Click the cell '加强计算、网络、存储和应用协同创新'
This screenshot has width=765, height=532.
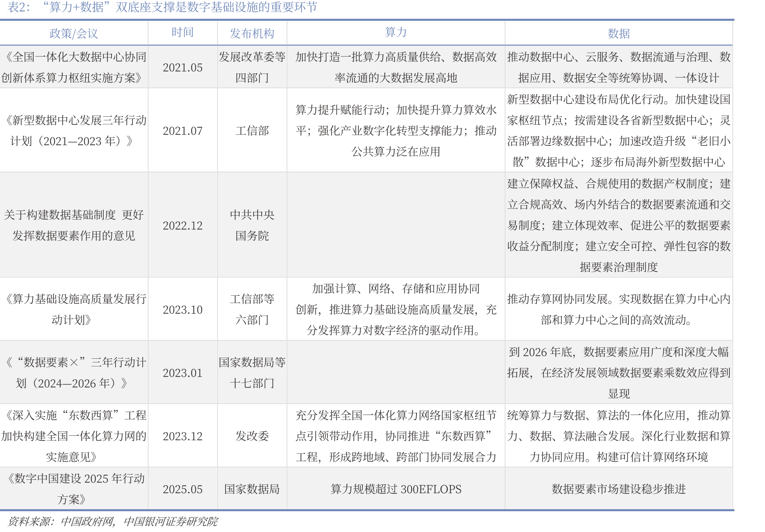click(396, 309)
